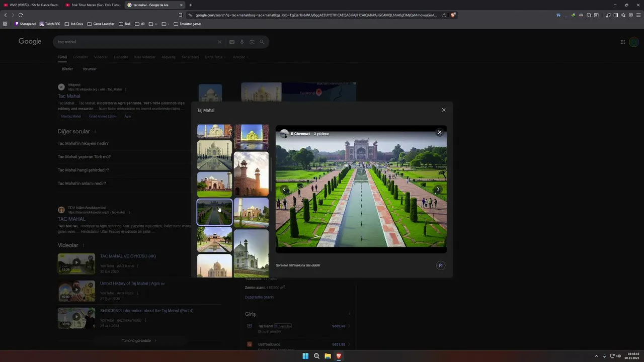Open the Vikipedi Tac Mahal result
This screenshot has height=362, width=644.
[69, 96]
